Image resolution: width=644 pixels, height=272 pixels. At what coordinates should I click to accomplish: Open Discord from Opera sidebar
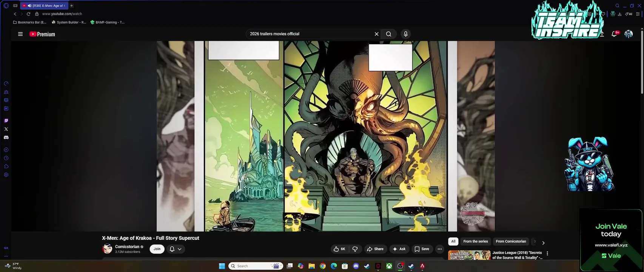(x=6, y=138)
